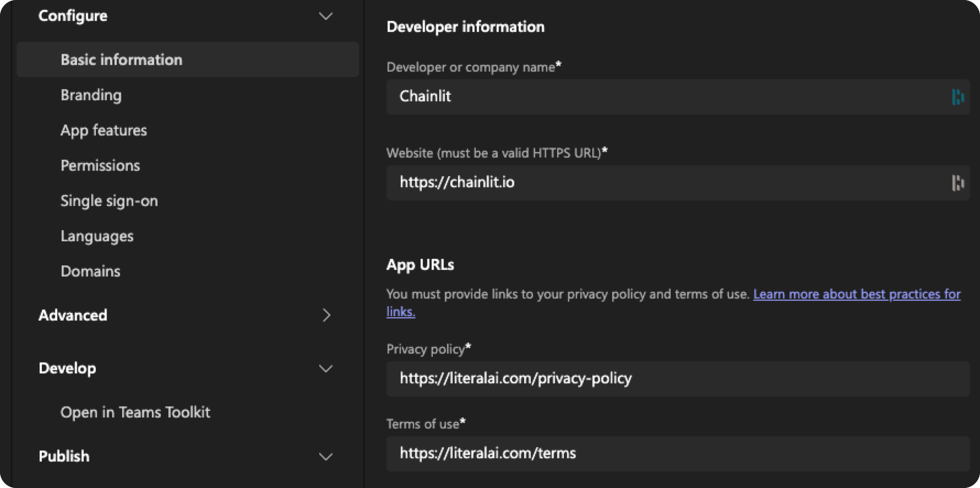Screen dimensions: 980x488
Task: Expand the Advanced section
Action: click(326, 315)
